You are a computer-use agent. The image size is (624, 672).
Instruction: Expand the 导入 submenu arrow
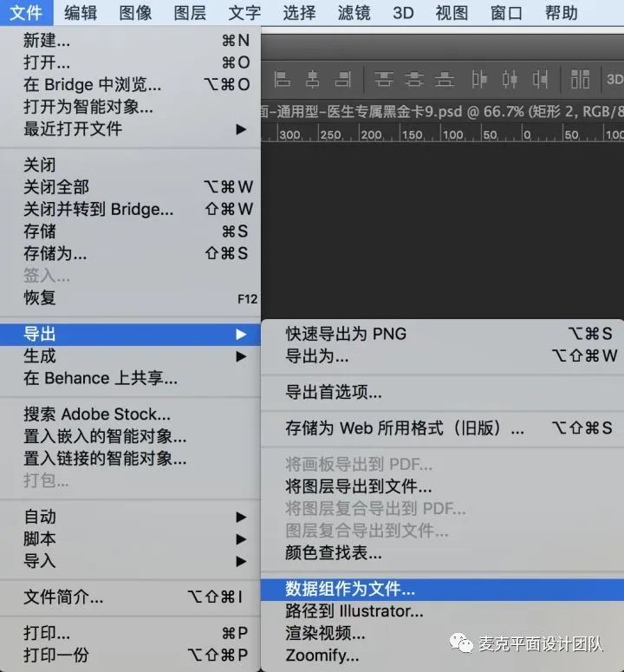[x=241, y=561]
